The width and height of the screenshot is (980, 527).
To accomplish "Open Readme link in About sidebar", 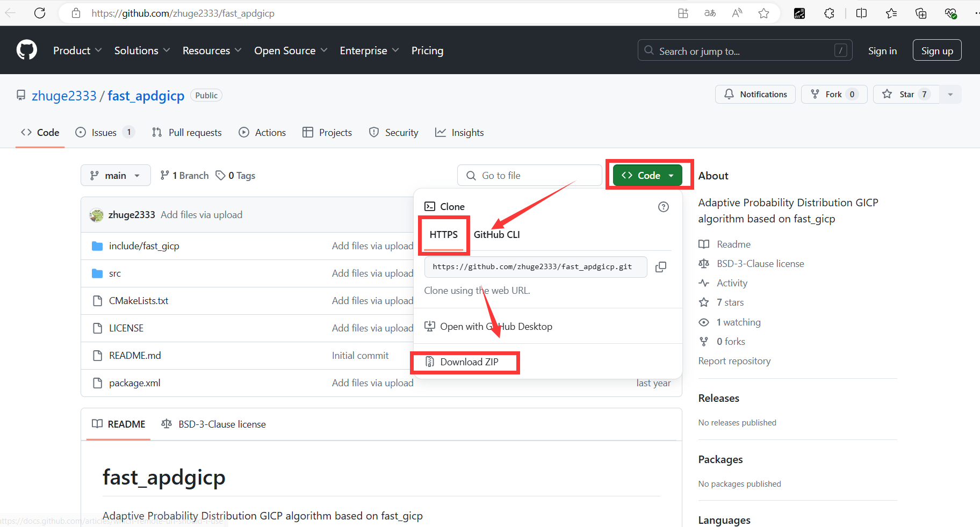I will (725, 244).
